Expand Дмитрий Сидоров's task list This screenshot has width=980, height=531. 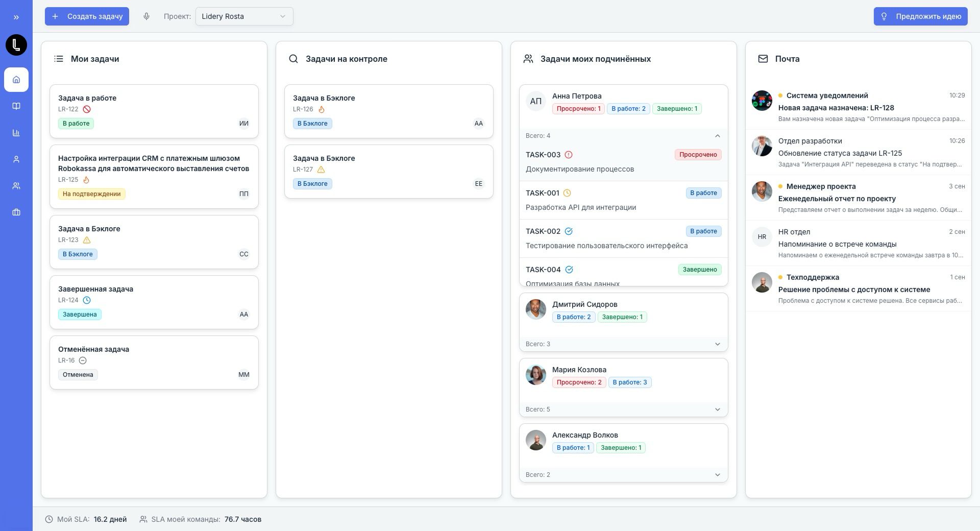click(x=717, y=344)
